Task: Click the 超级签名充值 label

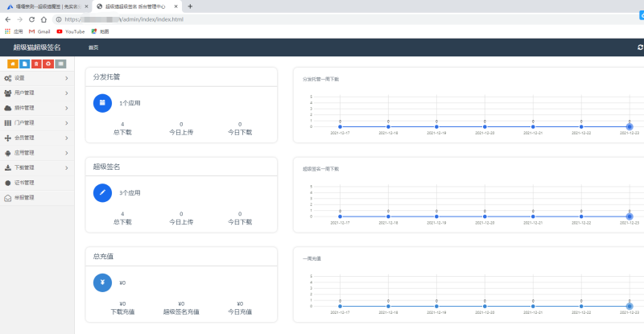Action: [181, 311]
